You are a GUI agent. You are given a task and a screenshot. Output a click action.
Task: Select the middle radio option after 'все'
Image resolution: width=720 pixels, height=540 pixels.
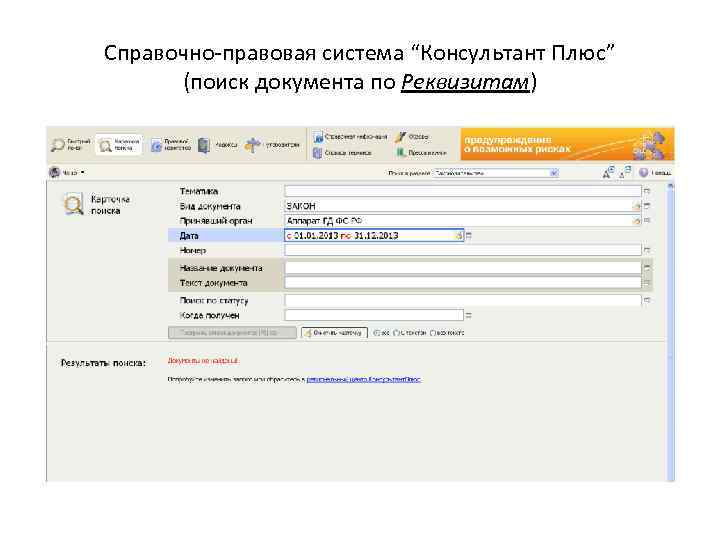click(x=396, y=333)
